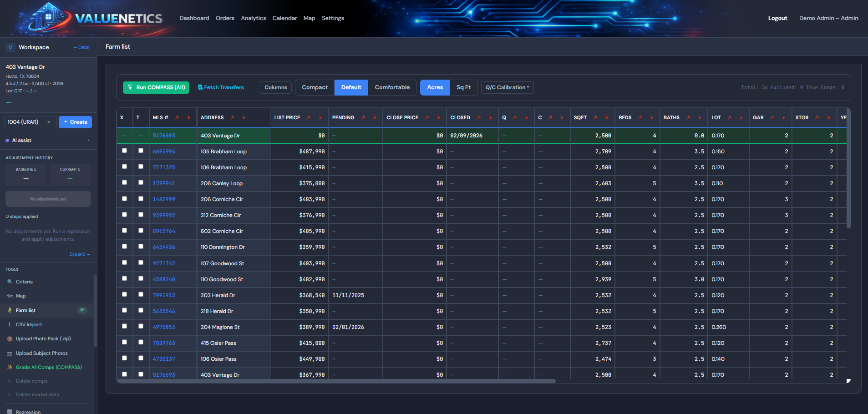Click the Run COMPASS (All) button

click(156, 87)
